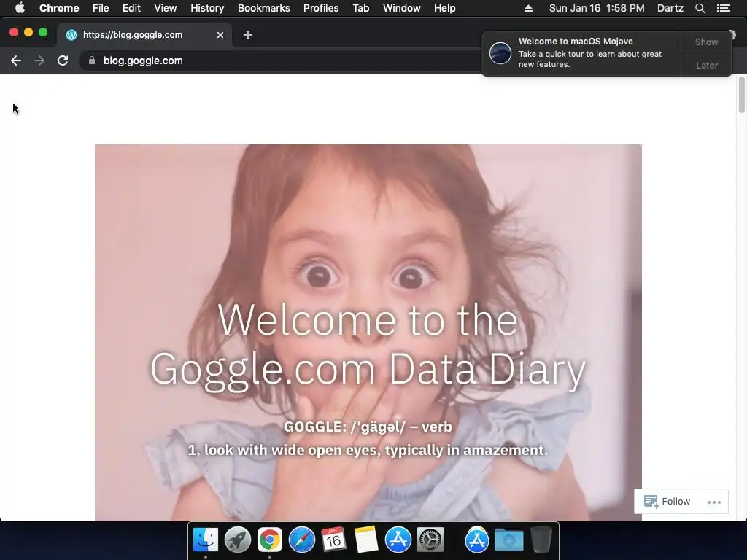Click the Follow subscribe icon
Viewport: 747px width, 560px height.
651,502
